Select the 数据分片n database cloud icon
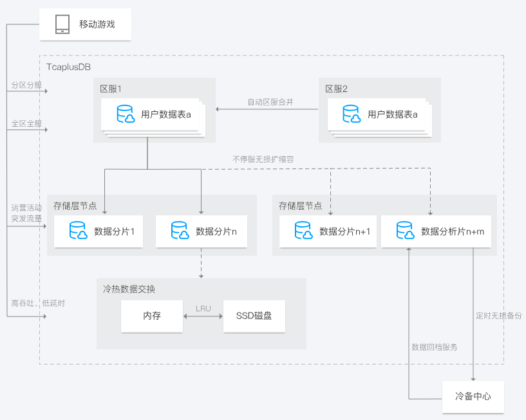This screenshot has width=526, height=420. pos(180,231)
